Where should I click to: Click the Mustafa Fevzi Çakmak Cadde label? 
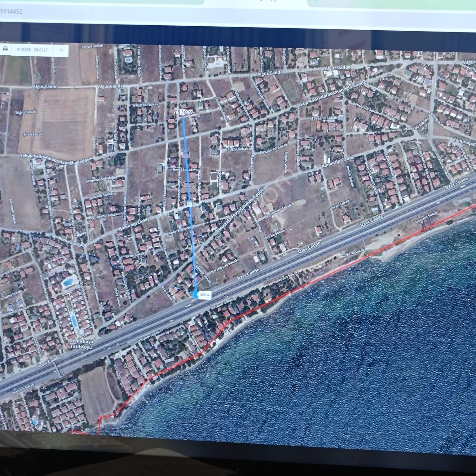click(241, 210)
